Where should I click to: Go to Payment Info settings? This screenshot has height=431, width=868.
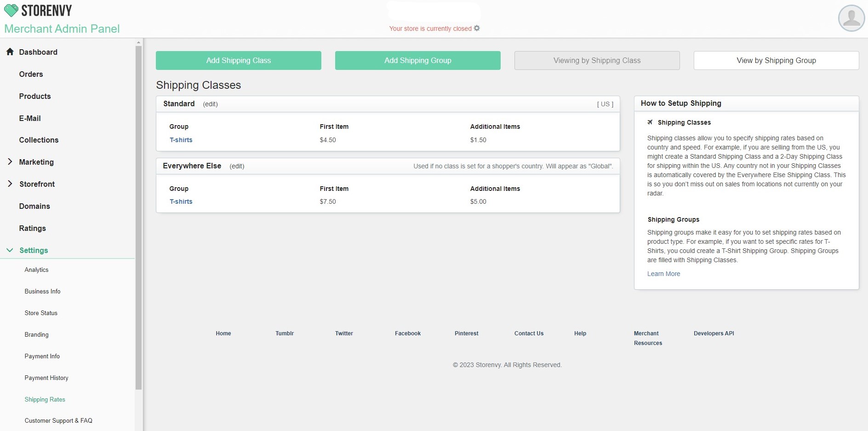42,356
